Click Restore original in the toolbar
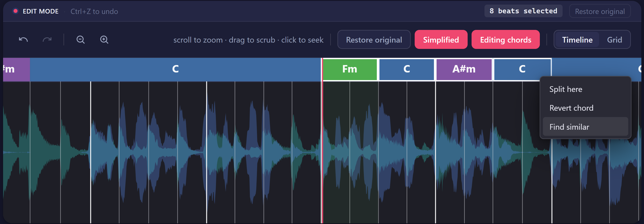 point(374,40)
